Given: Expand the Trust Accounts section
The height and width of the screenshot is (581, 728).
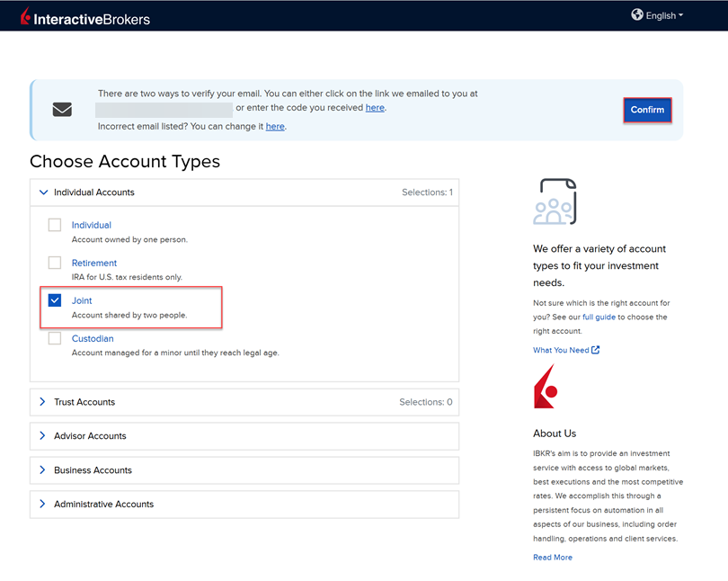Looking at the screenshot, I should click(x=84, y=402).
